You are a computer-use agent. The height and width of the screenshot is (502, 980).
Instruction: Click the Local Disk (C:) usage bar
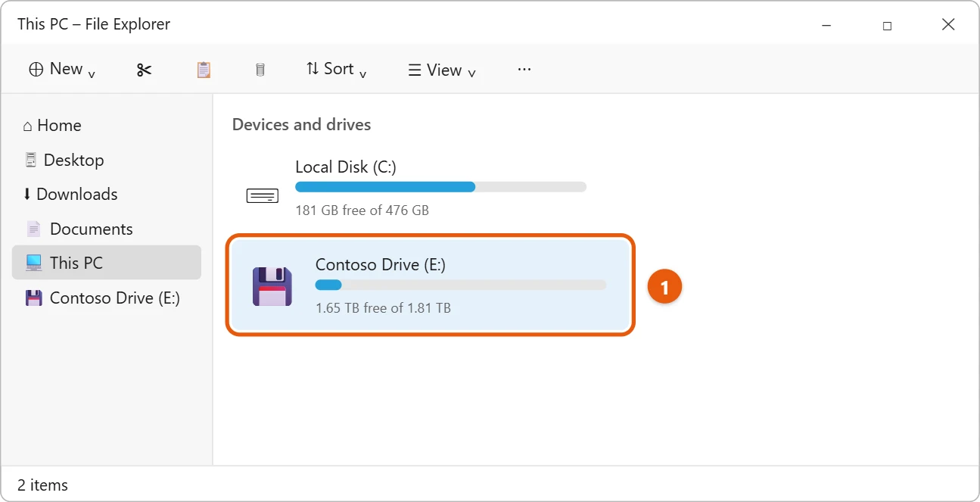[440, 187]
